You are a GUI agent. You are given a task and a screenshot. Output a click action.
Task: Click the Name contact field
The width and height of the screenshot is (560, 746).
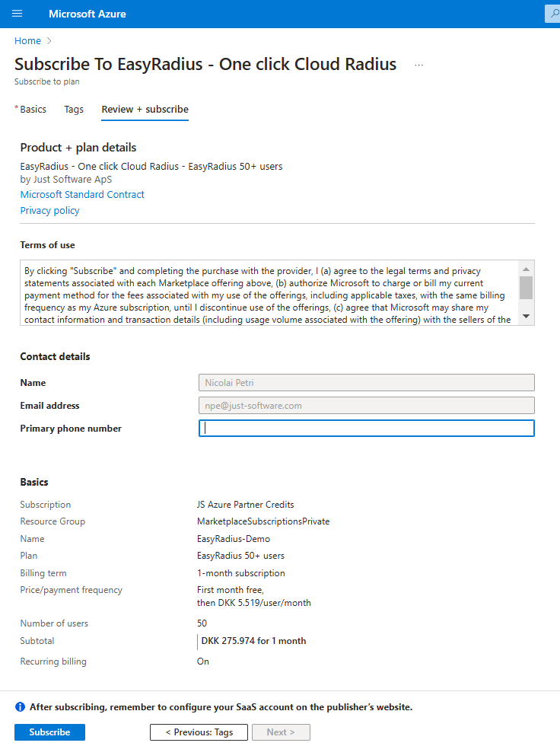[x=367, y=382]
